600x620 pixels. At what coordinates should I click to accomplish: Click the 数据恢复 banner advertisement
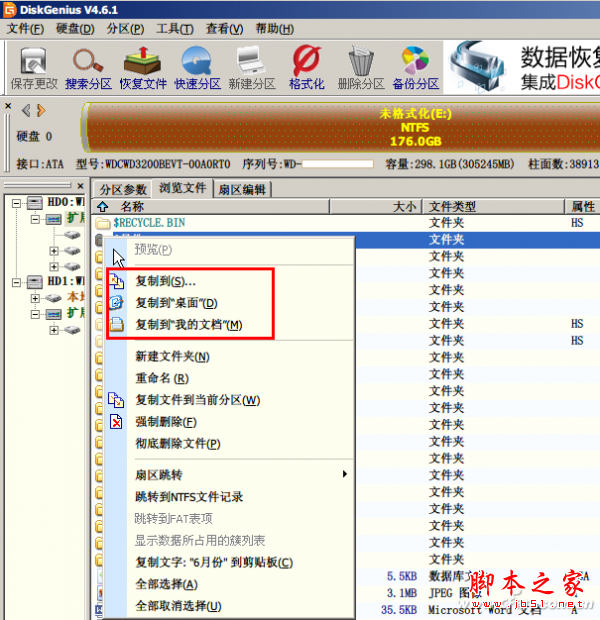click(x=521, y=67)
